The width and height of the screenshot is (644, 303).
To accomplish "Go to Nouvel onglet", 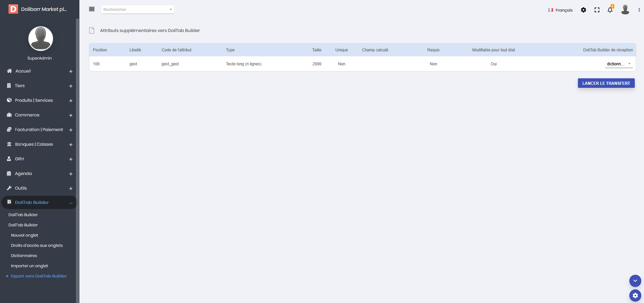I will (25, 235).
